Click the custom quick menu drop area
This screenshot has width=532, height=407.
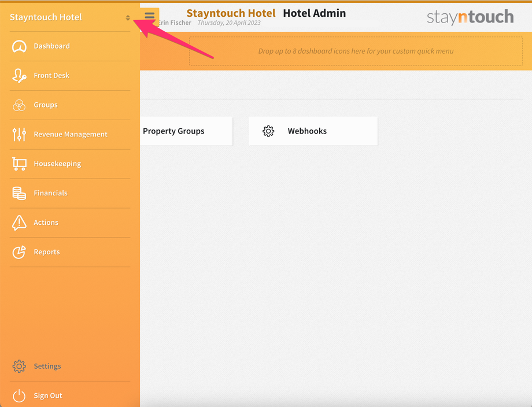[356, 51]
